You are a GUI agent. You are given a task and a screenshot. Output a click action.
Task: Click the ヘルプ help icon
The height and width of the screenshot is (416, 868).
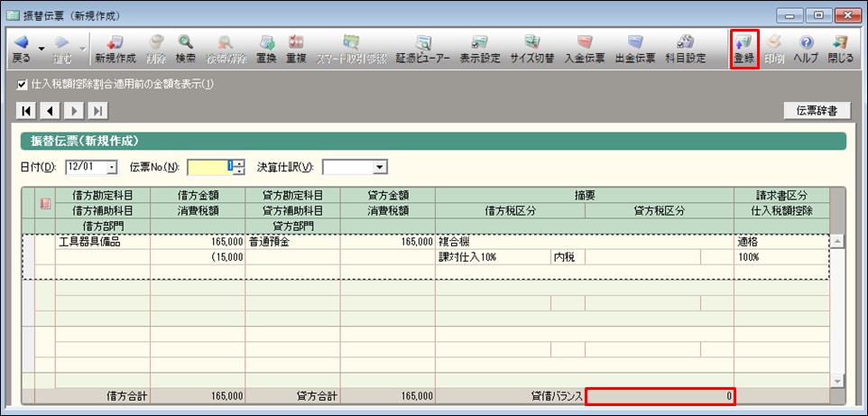(x=806, y=49)
